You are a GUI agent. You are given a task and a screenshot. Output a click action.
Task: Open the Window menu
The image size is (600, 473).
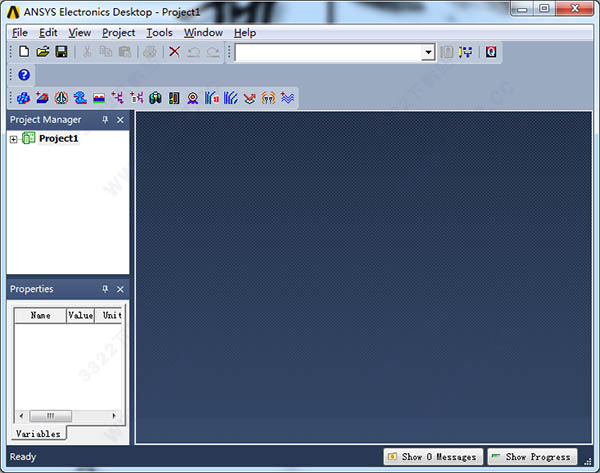pos(203,33)
